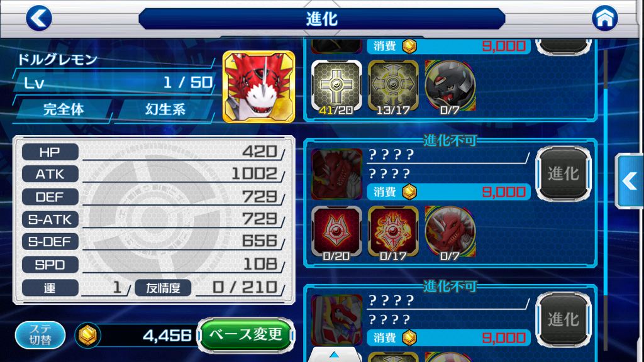Open the 幻生系 type tab
Image resolution: width=644 pixels, height=362 pixels.
(165, 109)
